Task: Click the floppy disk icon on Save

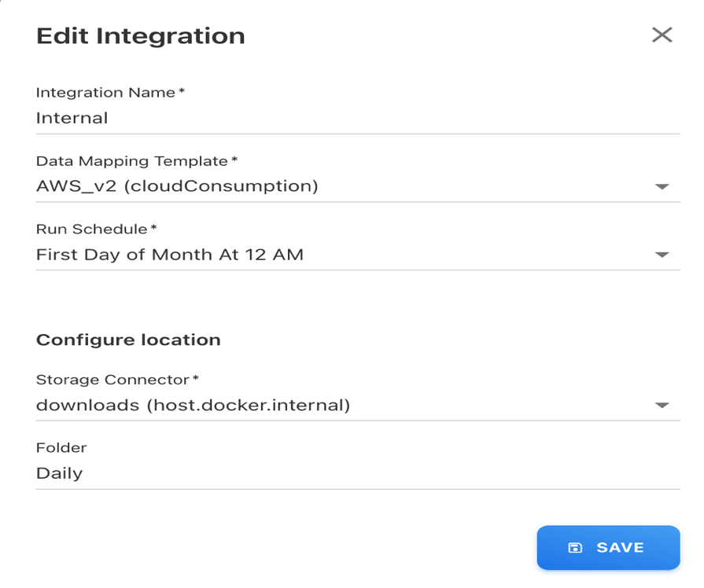Action: (x=575, y=548)
